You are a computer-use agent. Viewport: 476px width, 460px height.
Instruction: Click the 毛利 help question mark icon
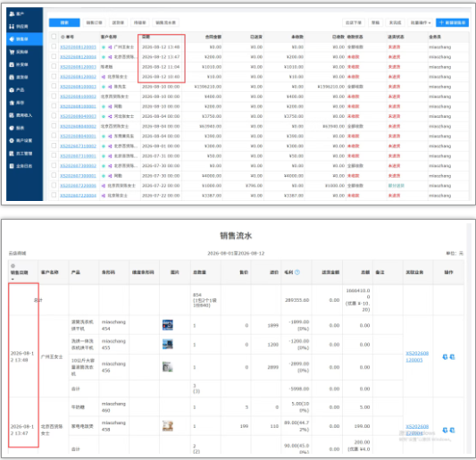(x=297, y=272)
